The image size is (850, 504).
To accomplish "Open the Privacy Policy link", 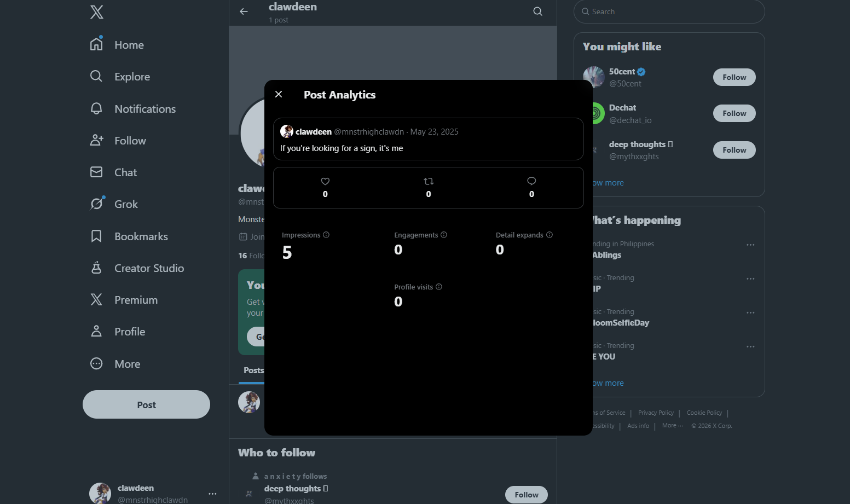I will [x=656, y=413].
